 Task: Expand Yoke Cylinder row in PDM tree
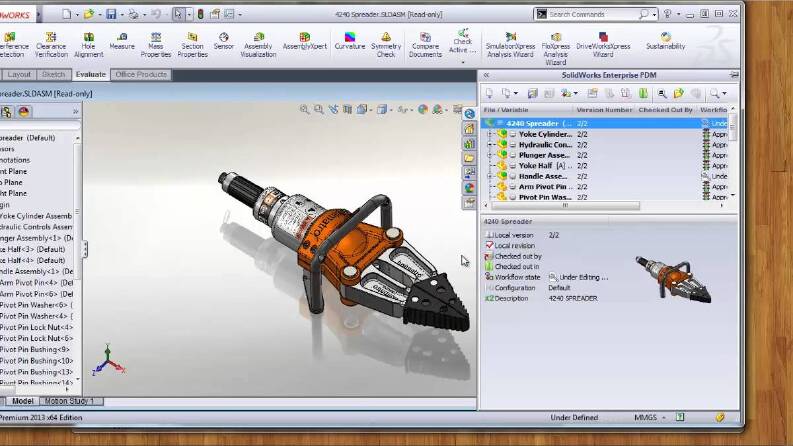tap(489, 134)
